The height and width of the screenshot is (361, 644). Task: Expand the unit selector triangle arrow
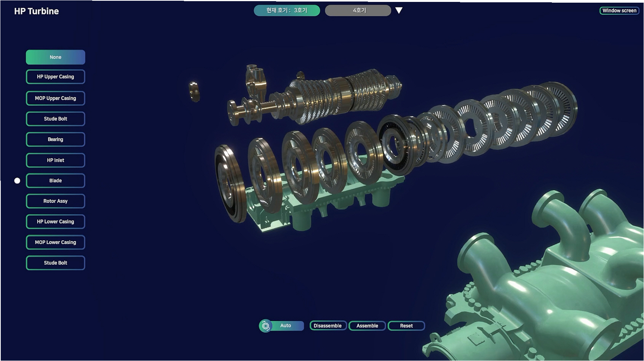tap(399, 11)
